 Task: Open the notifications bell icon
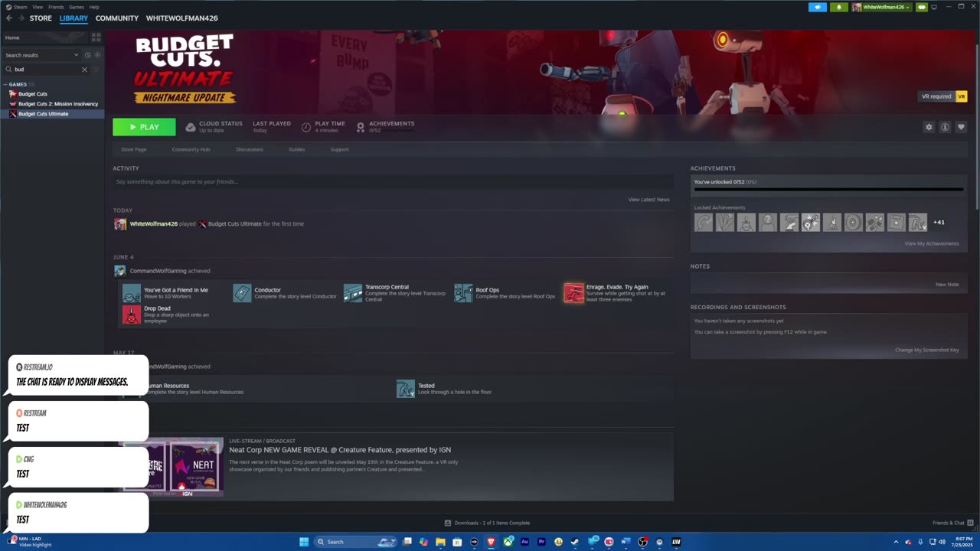pyautogui.click(x=839, y=7)
